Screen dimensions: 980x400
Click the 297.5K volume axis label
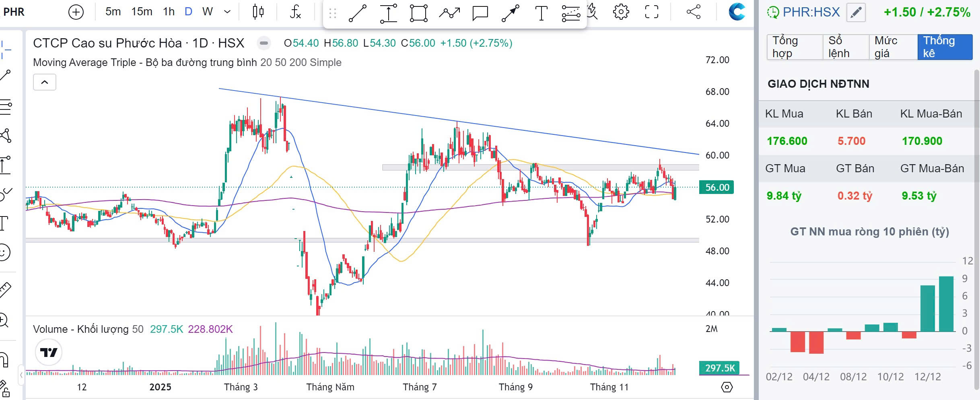(719, 368)
